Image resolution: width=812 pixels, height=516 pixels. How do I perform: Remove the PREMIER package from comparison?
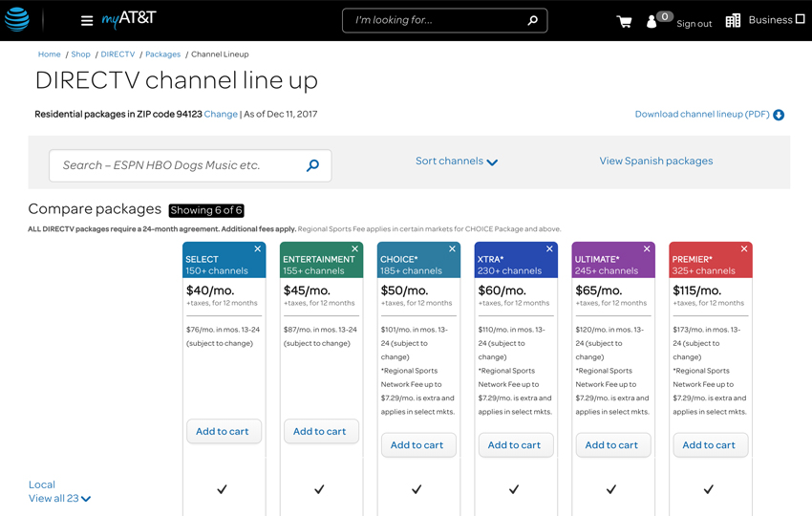744,249
